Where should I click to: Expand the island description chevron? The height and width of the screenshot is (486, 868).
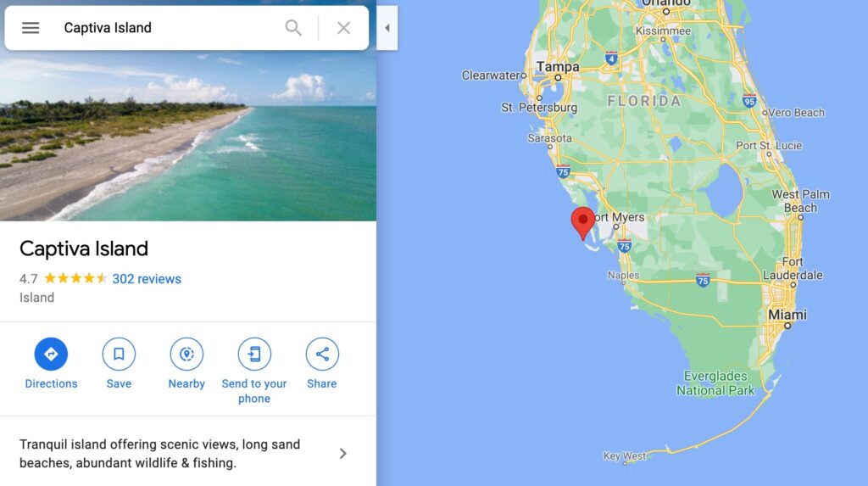[x=343, y=453]
